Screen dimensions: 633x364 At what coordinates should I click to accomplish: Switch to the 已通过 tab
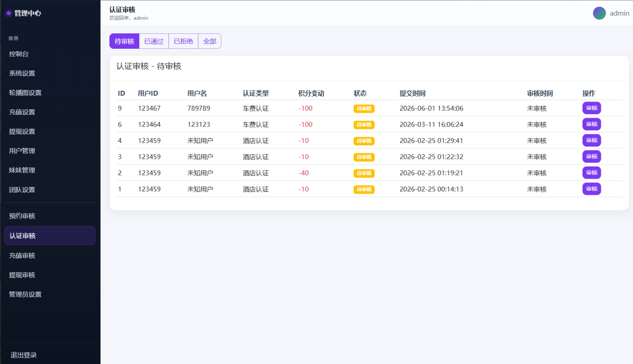tap(154, 41)
